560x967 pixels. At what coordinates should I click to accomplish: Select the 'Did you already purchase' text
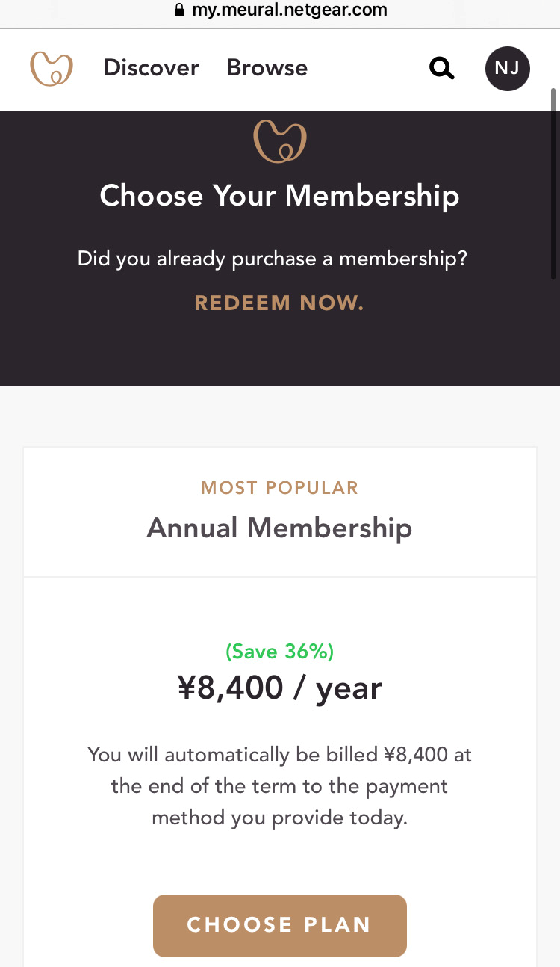[x=273, y=259]
